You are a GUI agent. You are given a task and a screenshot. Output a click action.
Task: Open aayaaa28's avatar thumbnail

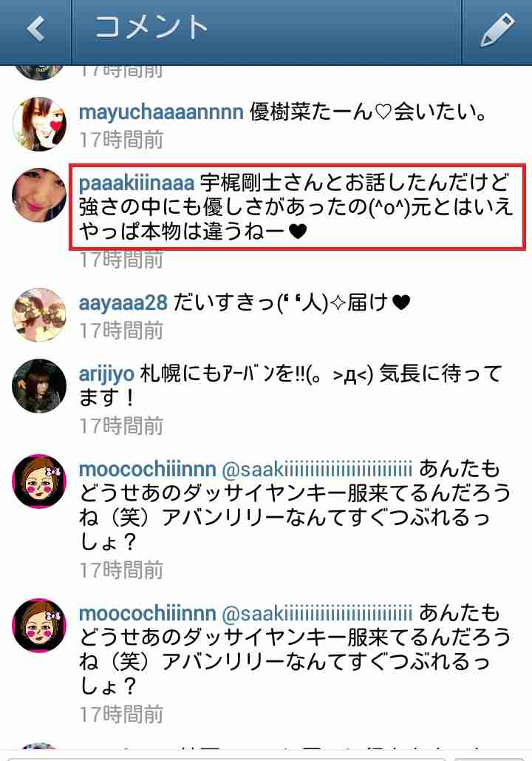pos(39,315)
